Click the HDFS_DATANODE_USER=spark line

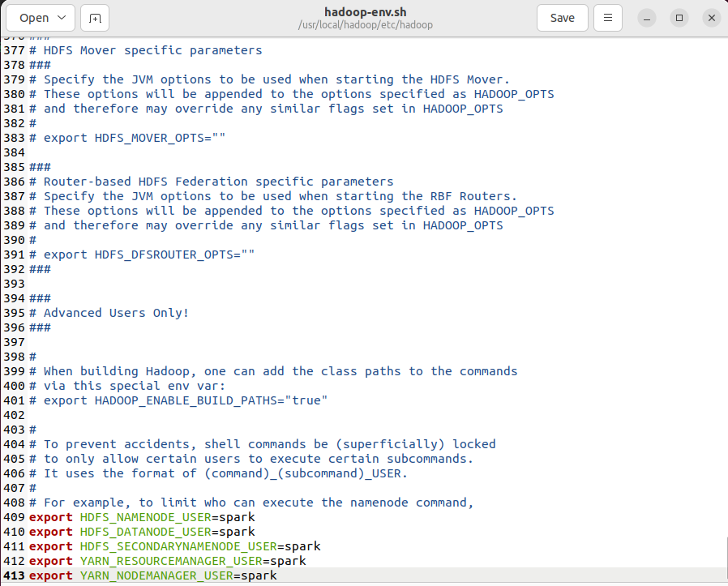(142, 532)
